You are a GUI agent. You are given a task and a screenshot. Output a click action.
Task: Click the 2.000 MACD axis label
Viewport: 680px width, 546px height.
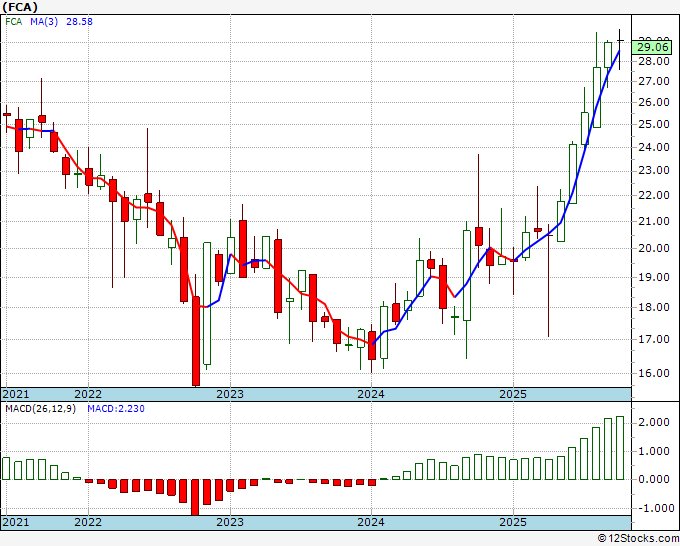(653, 422)
